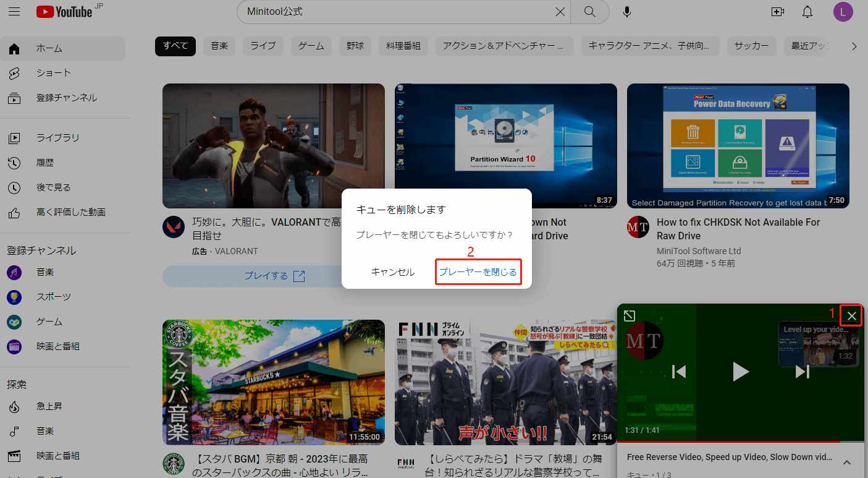Screen dimensions: 868x478
Task: Click the upcoming video card in miniplayer
Action: (818, 344)
